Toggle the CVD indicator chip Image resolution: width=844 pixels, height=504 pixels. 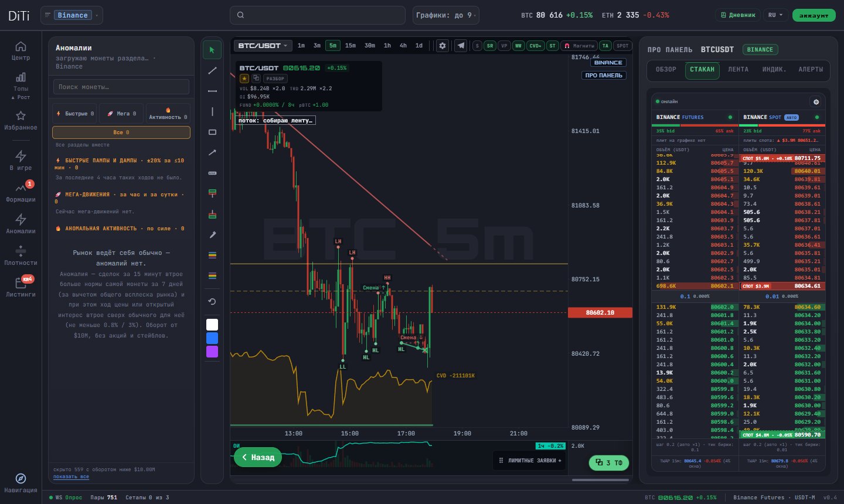pyautogui.click(x=535, y=46)
